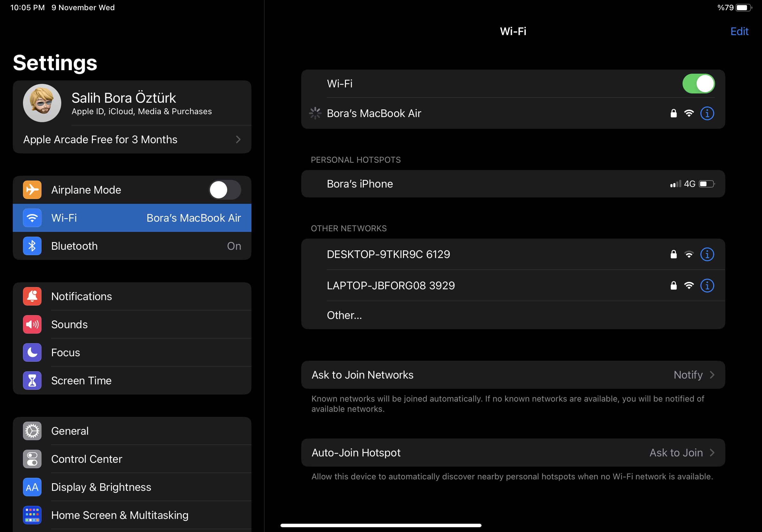The width and height of the screenshot is (762, 532).
Task: Tap the Focus moon icon
Action: (32, 352)
